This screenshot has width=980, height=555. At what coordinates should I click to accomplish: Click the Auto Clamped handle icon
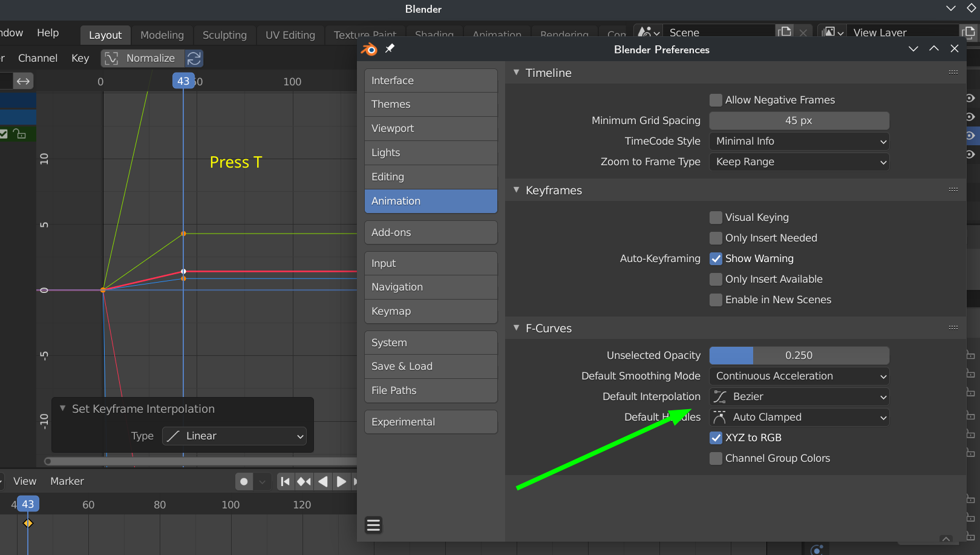[x=719, y=417]
